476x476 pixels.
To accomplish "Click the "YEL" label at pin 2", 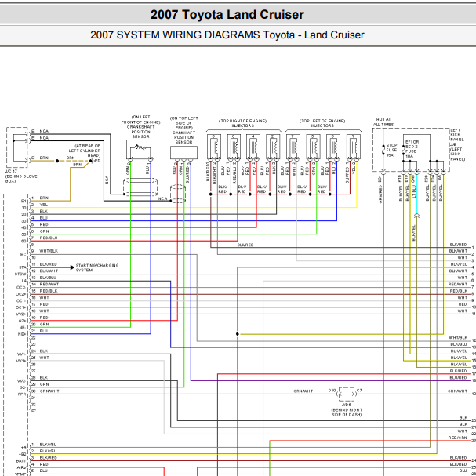I will click(x=43, y=205).
